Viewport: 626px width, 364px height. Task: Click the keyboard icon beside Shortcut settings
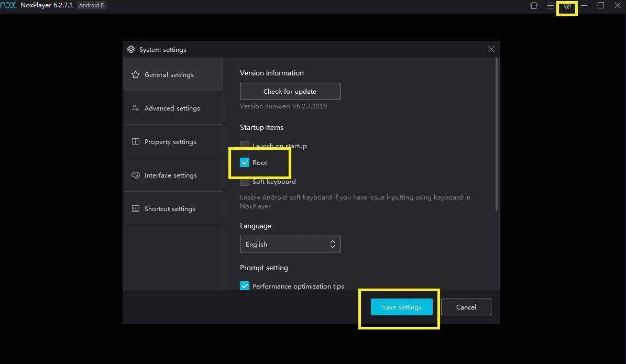coord(136,209)
